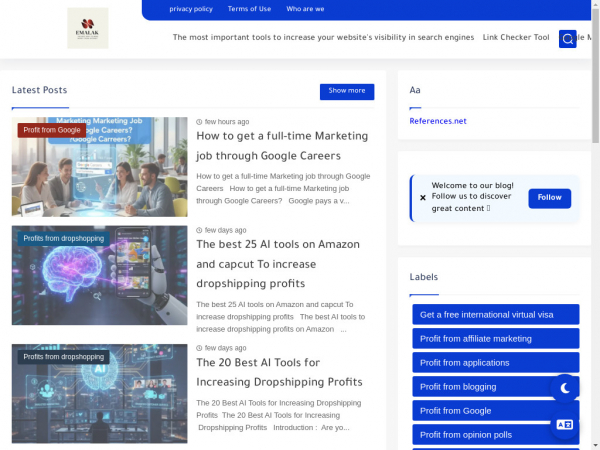The height and width of the screenshot is (450, 600).
Task: Open the References.net link
Action: tap(438, 121)
